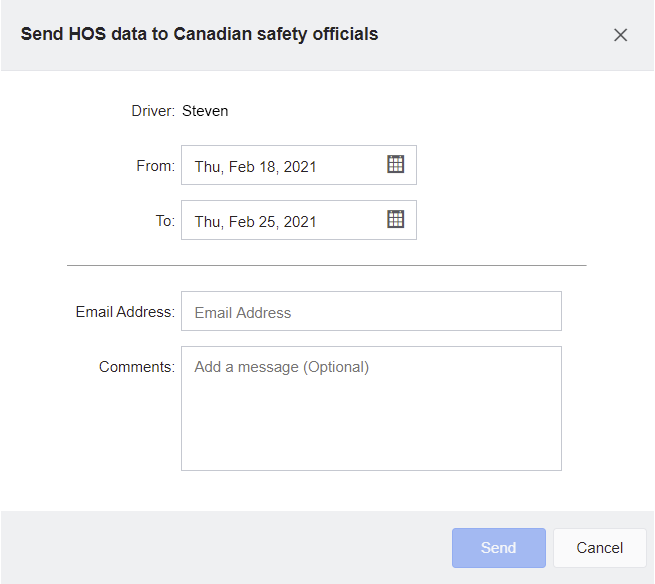Click the To label

pos(165,221)
